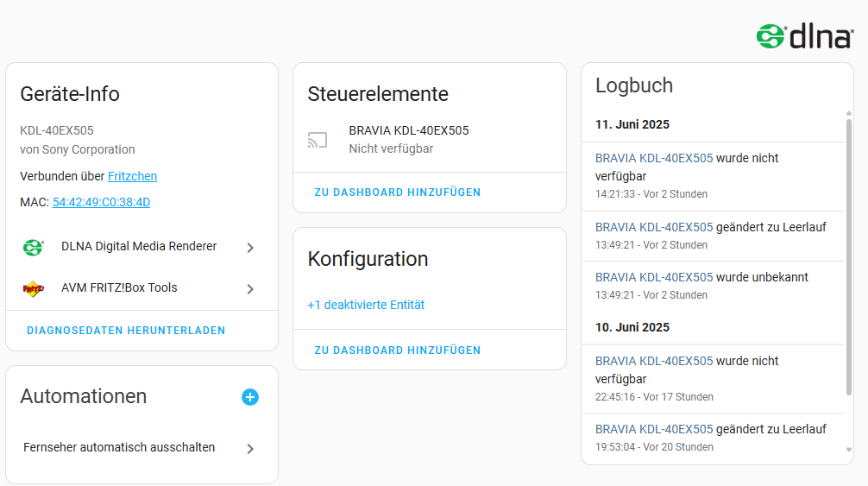Open MAC address 54:42:49:C0:38:4D link
Viewport: 868px width, 486px height.
click(101, 202)
